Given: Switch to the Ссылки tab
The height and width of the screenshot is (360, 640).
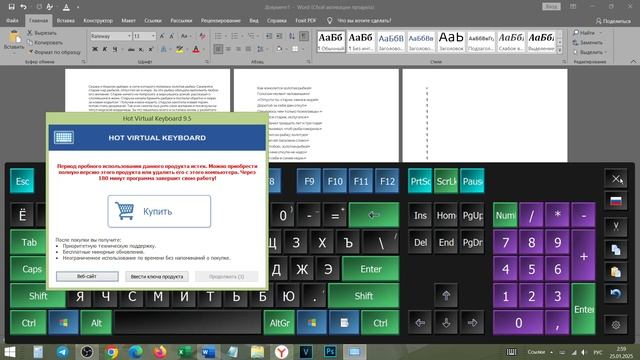Looking at the screenshot, I should pos(153,20).
